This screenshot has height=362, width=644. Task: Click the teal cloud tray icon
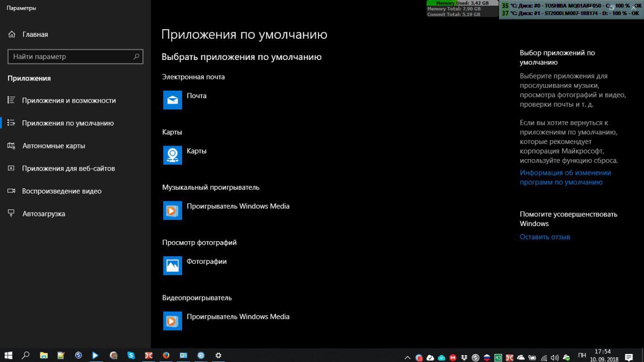click(441, 357)
